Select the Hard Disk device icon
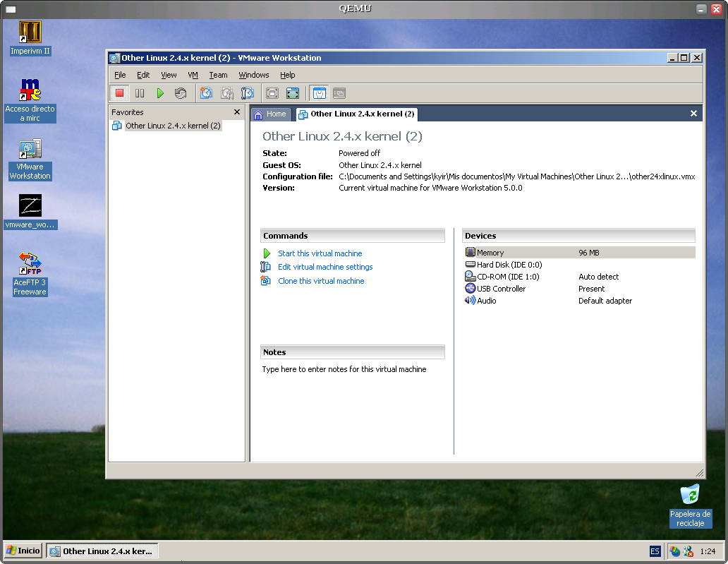 (471, 264)
